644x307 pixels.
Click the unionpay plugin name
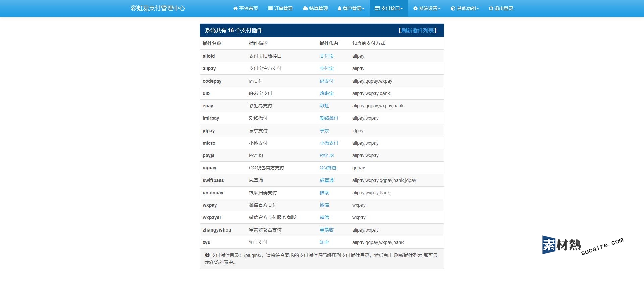point(213,193)
